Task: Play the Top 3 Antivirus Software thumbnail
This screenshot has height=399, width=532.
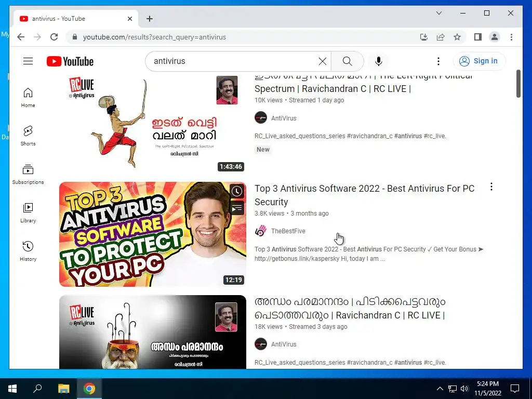Action: [152, 234]
